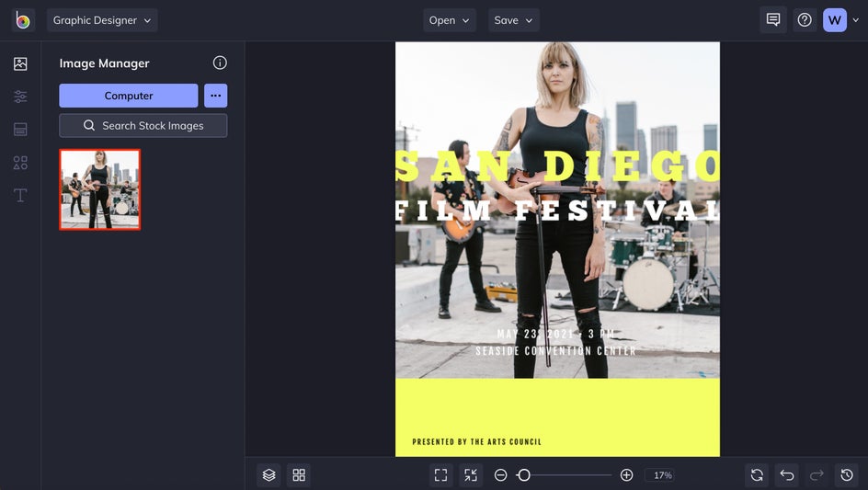
Task: Select the MAY 23, 2021 date text
Action: tap(555, 334)
